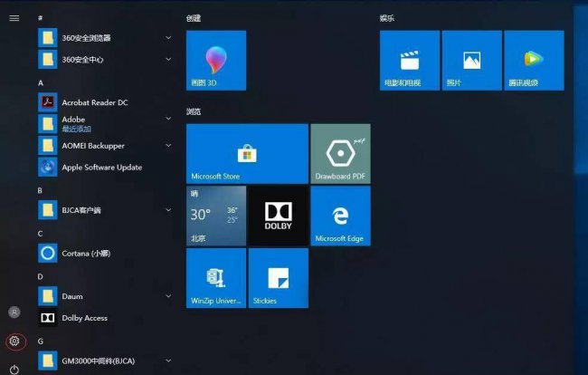This screenshot has height=375, width=588.
Task: Click 最近添加 under Adobe
Action: click(77, 129)
